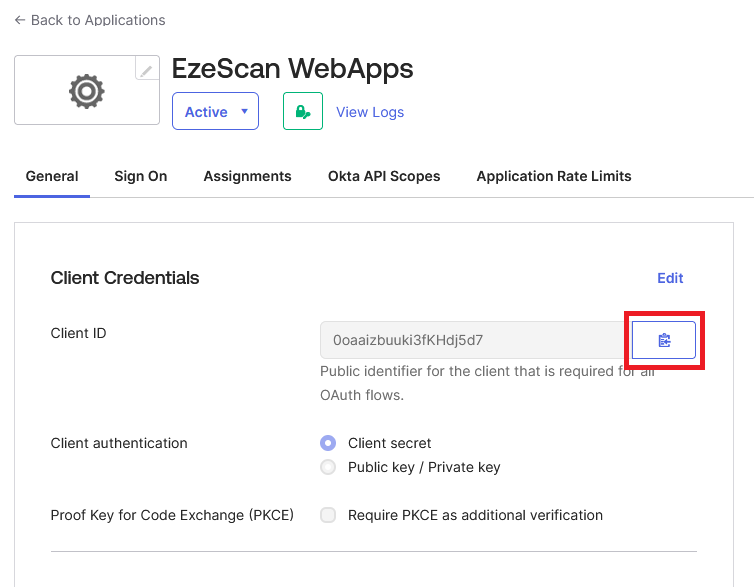Go to Application Rate Limits tab
The width and height of the screenshot is (754, 587).
pyautogui.click(x=554, y=176)
